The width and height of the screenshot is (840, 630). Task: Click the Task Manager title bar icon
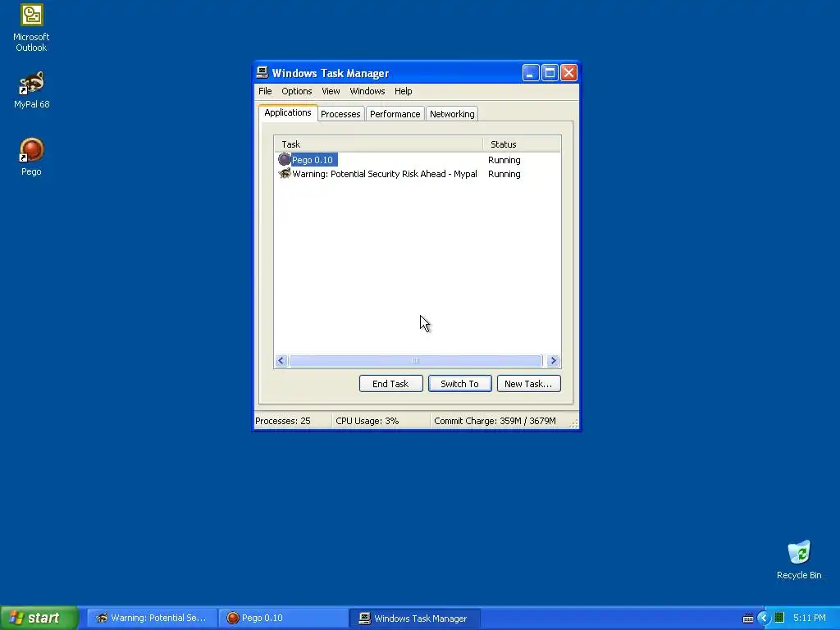(262, 72)
